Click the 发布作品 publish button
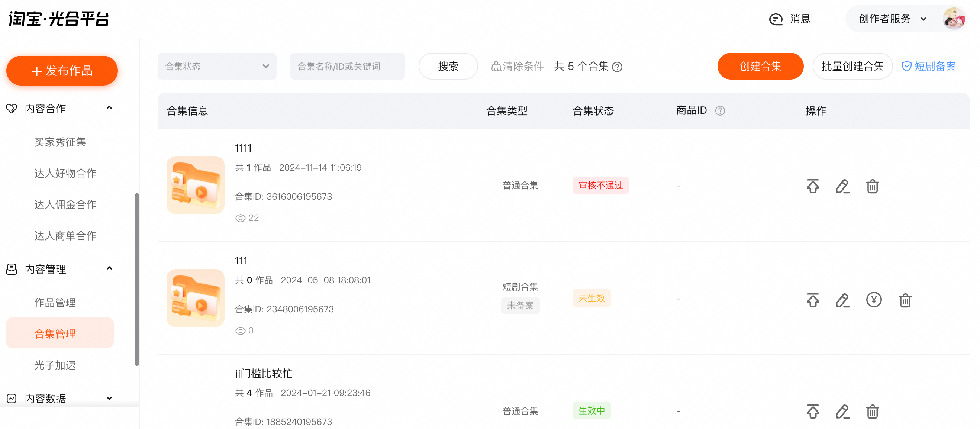The height and width of the screenshot is (429, 980). pyautogui.click(x=62, y=71)
